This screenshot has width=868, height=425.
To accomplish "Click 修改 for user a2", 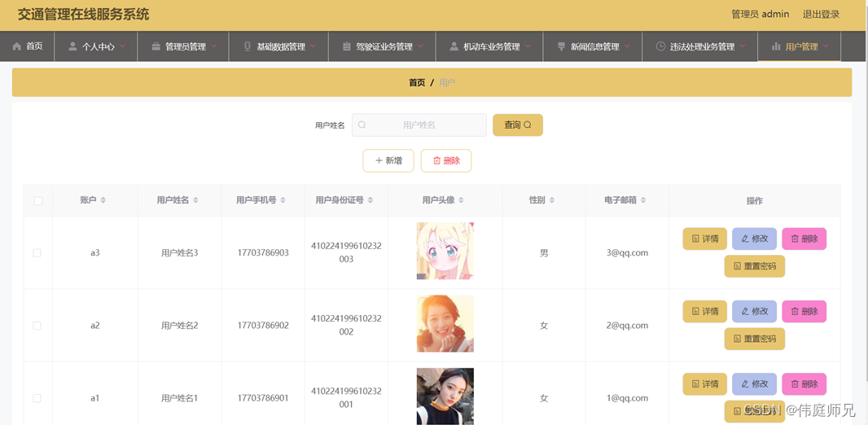I will pyautogui.click(x=755, y=312).
